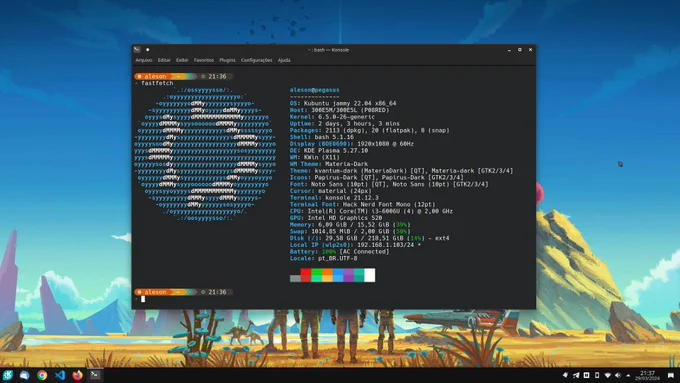Open the KDE application launcher
Image resolution: width=680 pixels, height=383 pixels.
[8, 375]
